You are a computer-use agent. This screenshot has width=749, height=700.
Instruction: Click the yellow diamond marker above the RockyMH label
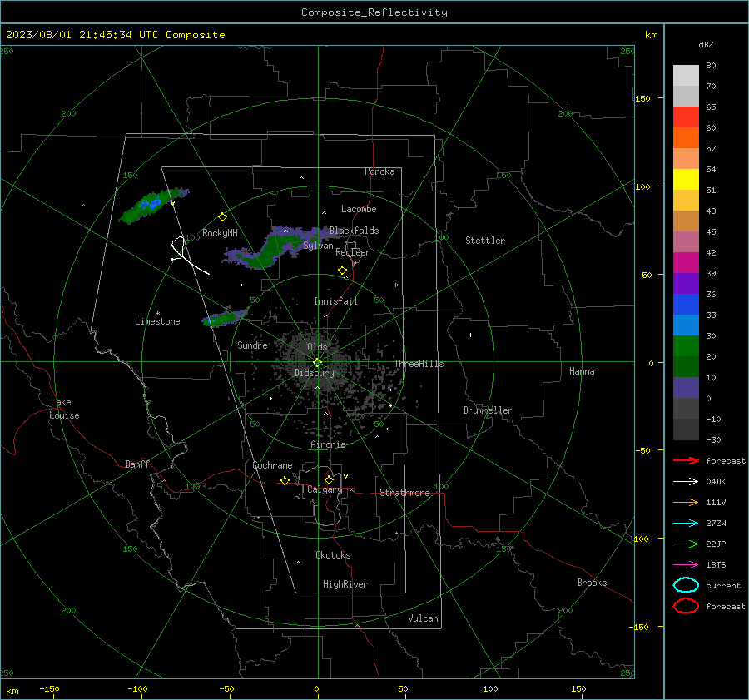[x=222, y=217]
